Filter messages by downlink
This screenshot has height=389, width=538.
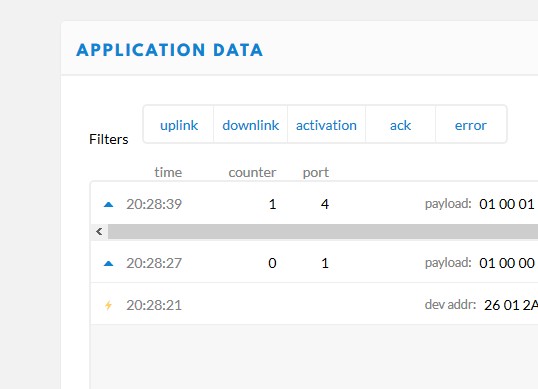click(x=250, y=125)
